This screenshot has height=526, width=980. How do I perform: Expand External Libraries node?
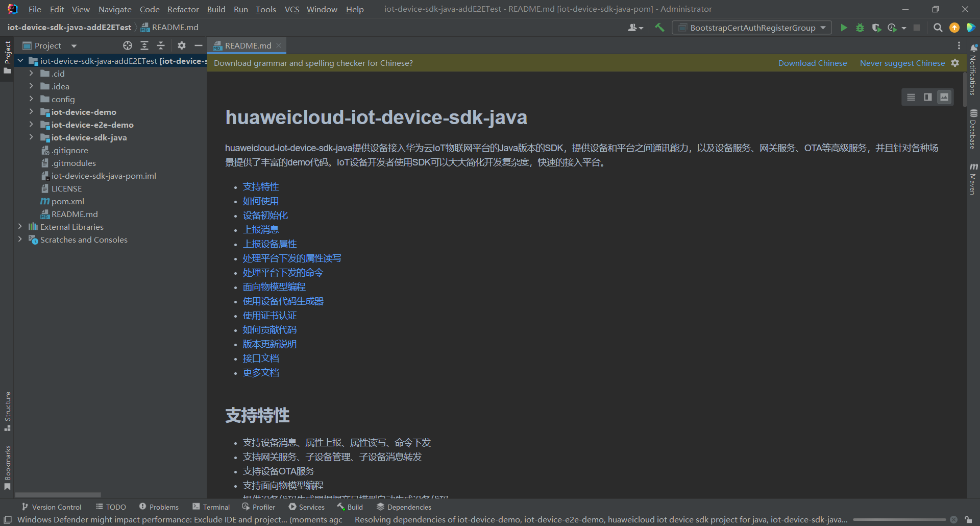click(20, 227)
